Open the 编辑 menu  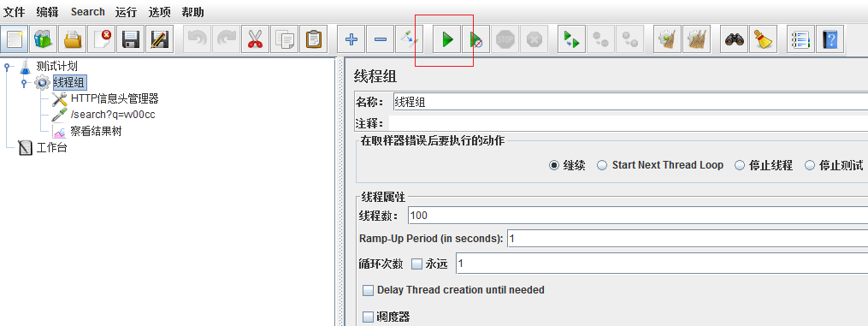pos(47,12)
